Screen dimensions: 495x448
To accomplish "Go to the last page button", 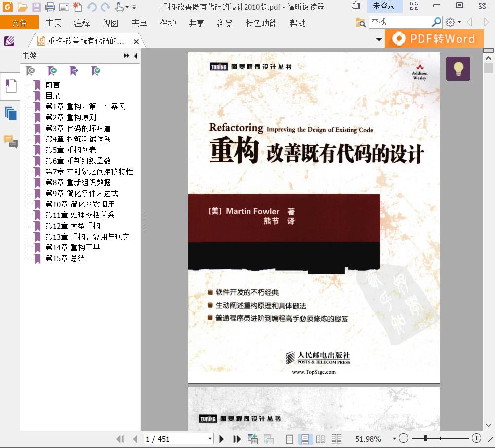I will (237, 439).
